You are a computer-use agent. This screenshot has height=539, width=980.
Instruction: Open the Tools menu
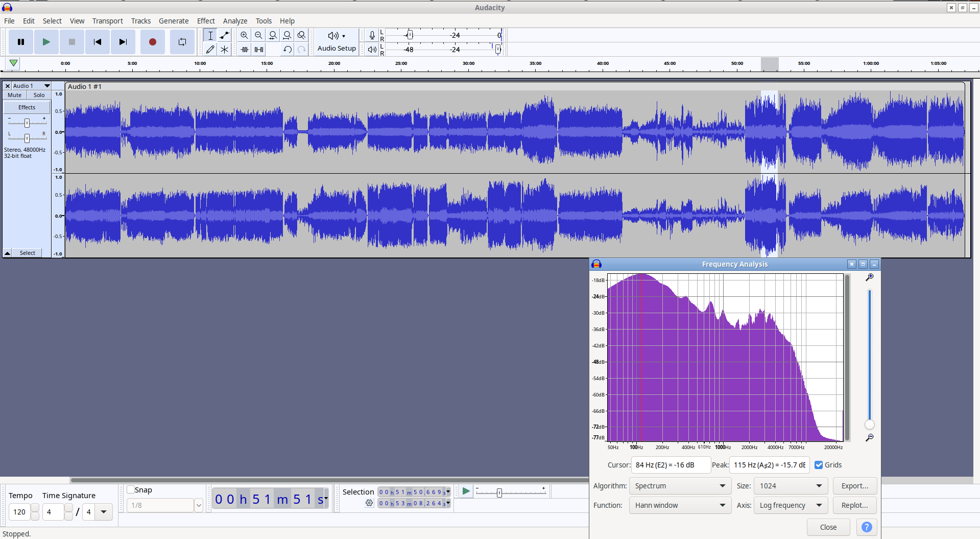click(264, 21)
